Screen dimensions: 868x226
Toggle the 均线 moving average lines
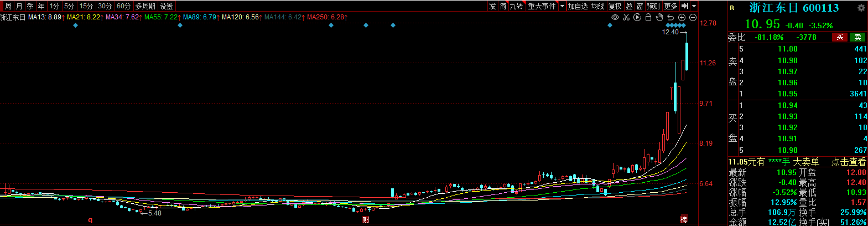click(x=598, y=6)
